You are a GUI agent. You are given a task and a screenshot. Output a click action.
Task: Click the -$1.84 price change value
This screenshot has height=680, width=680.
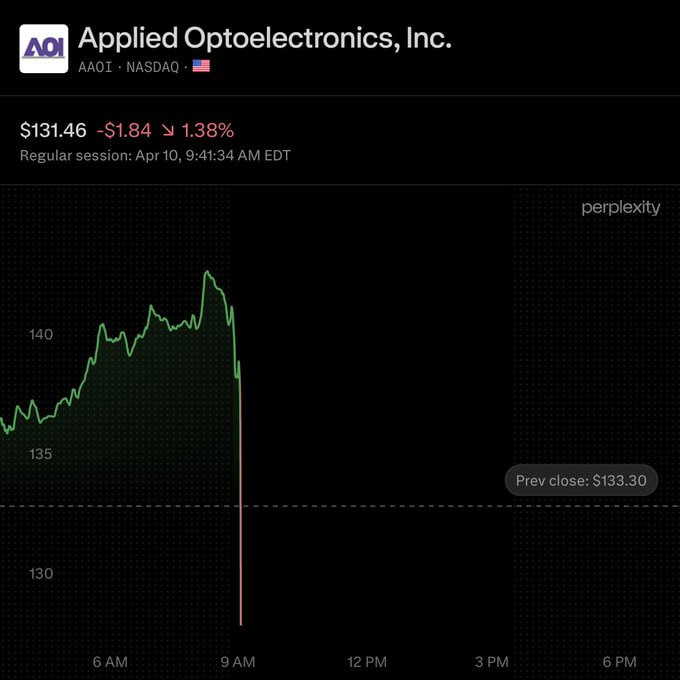point(124,130)
